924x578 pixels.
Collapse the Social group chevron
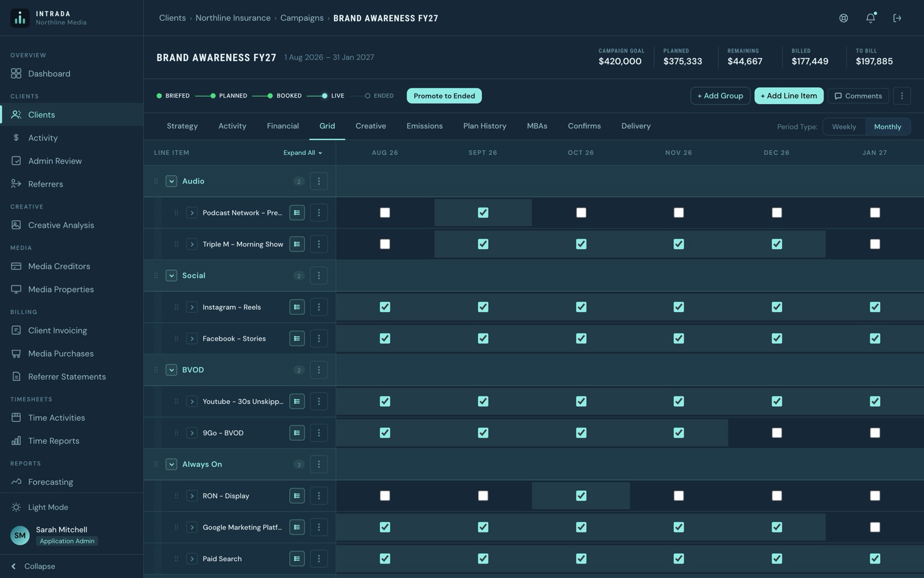click(x=171, y=276)
